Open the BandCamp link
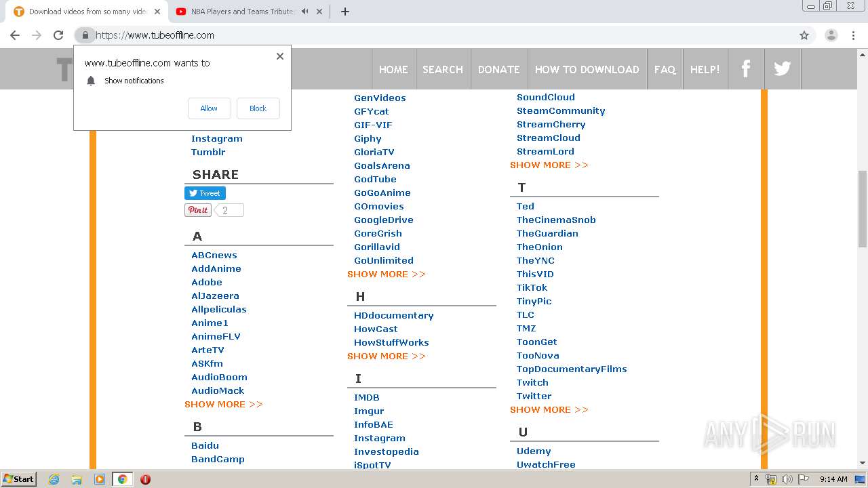This screenshot has width=868, height=488. click(x=218, y=459)
